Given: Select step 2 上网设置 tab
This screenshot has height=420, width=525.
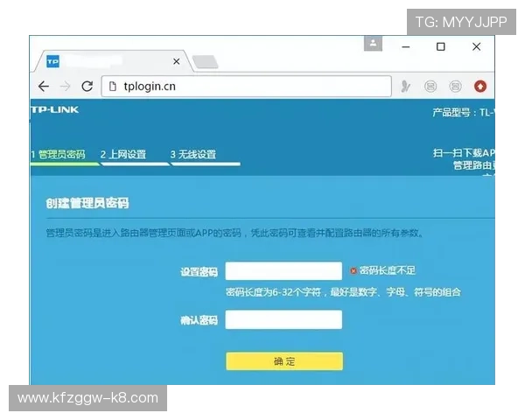Looking at the screenshot, I should (x=123, y=155).
